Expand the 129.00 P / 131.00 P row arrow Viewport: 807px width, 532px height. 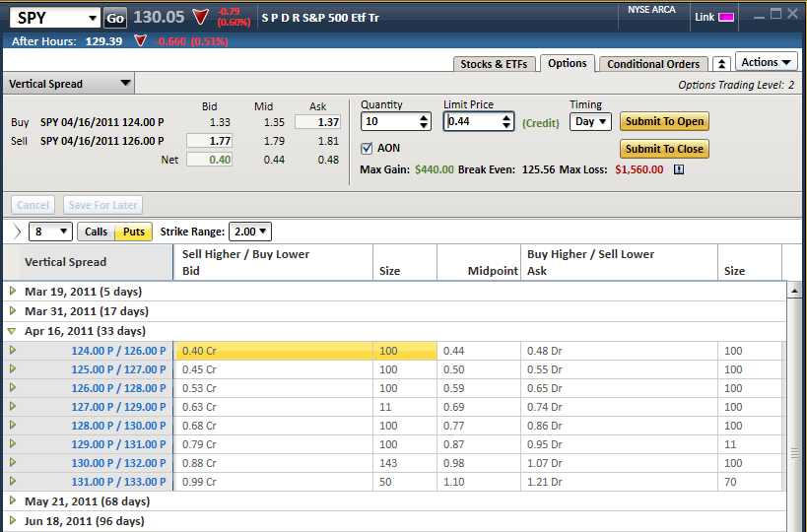click(x=13, y=443)
